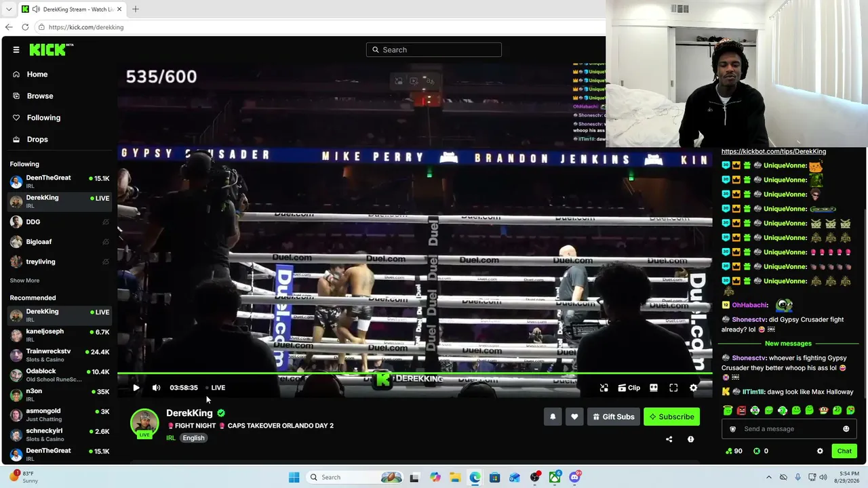The width and height of the screenshot is (868, 488).
Task: Collapse the sidebar with the hamburger menu icon
Action: (x=16, y=49)
